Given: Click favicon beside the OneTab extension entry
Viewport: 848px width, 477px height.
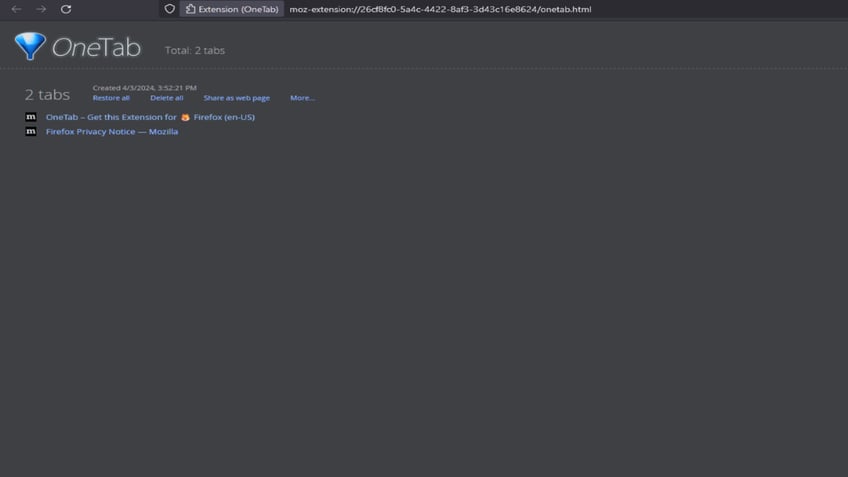Looking at the screenshot, I should [x=31, y=117].
